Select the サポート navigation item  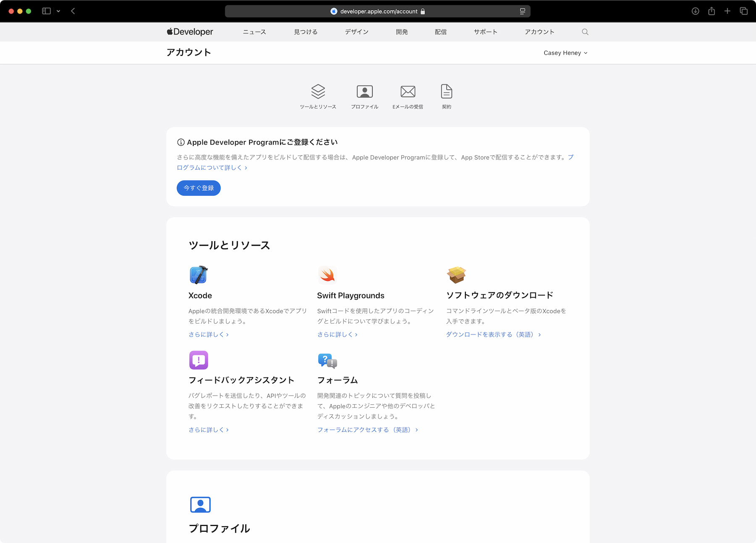486,32
